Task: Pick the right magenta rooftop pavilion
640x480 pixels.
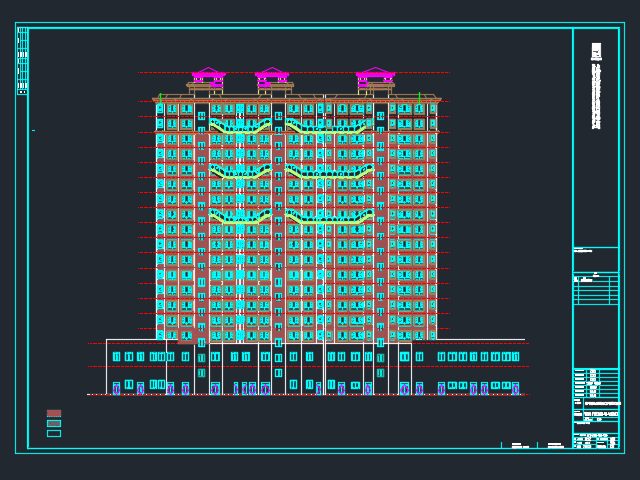Action: (x=375, y=76)
